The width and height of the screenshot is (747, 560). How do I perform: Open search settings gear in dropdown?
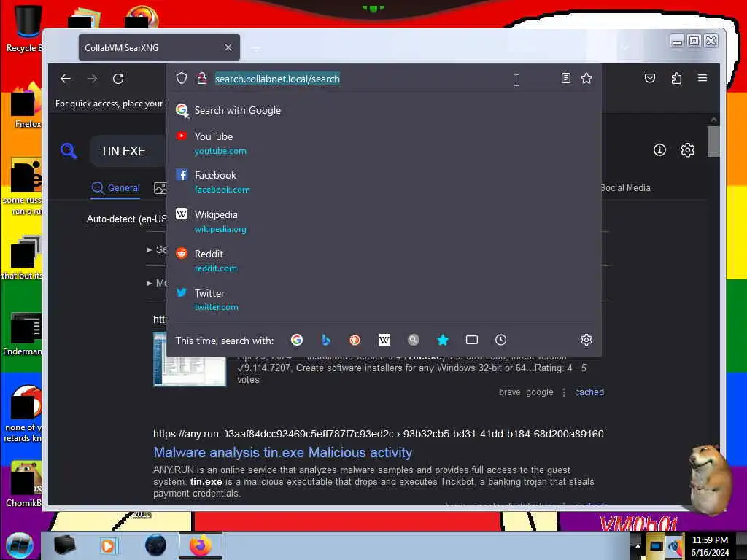click(587, 340)
